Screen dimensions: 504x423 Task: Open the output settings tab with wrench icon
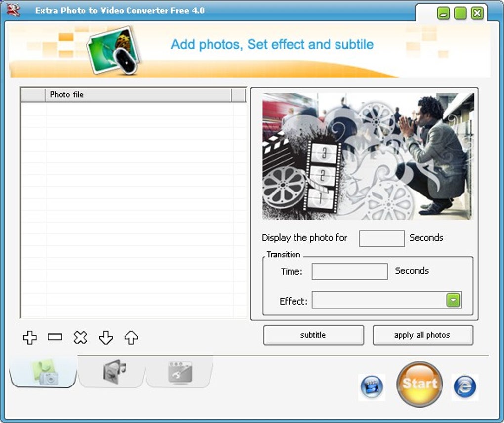180,372
